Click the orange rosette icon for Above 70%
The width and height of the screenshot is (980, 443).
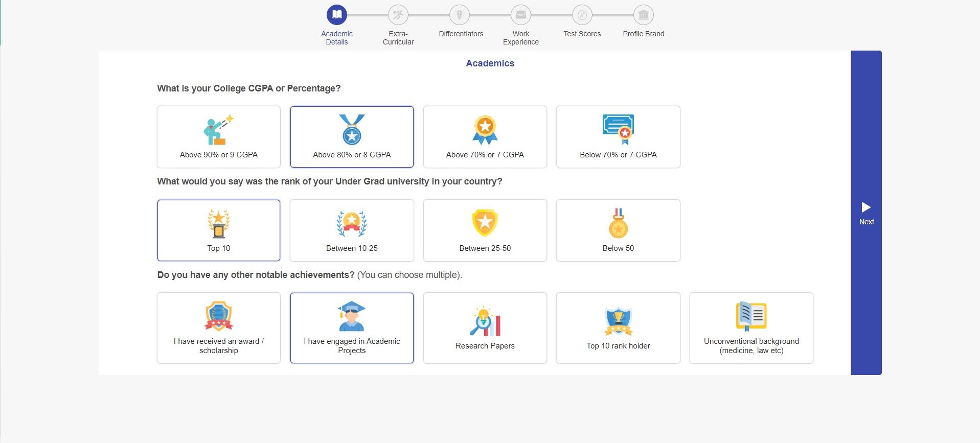[485, 130]
